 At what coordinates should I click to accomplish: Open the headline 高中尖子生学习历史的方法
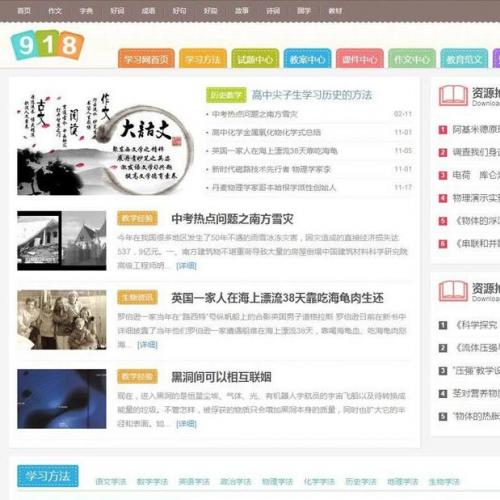[x=312, y=95]
